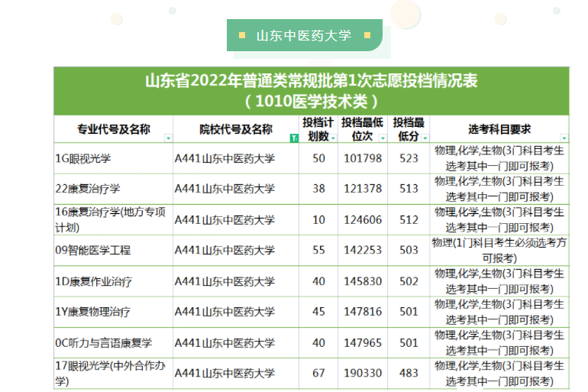This screenshot has height=392, width=588.
Task: Select A441山东中医药大学 in 1D康复作业治疗 row
Action: 225,281
